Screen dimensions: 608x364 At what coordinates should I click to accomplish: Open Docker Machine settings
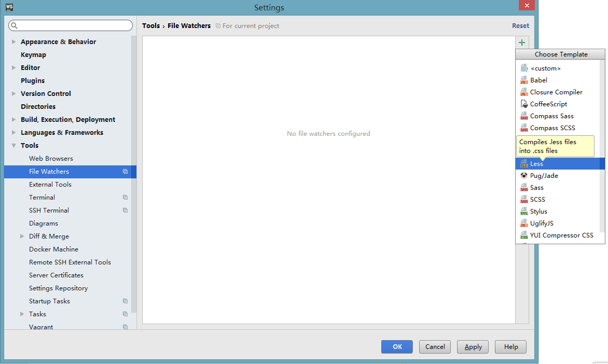pos(53,249)
